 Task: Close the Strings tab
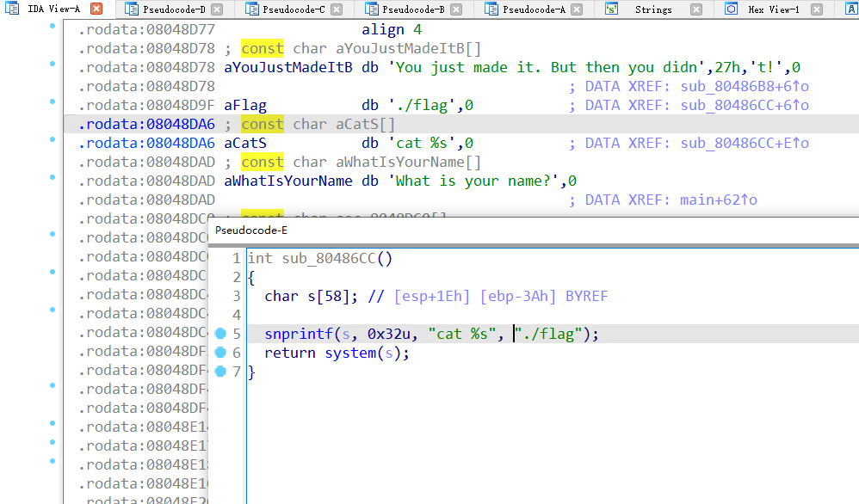pyautogui.click(x=696, y=9)
